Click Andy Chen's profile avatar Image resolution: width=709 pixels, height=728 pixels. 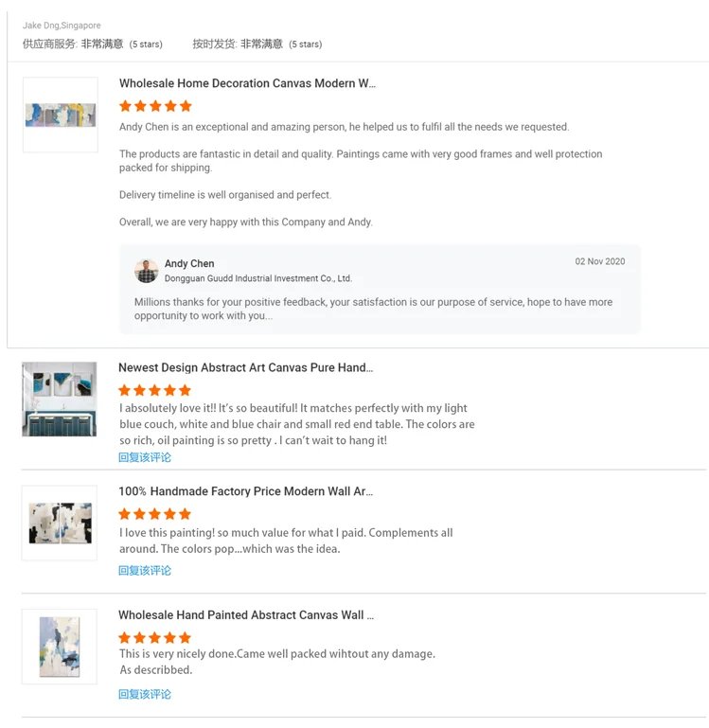(147, 271)
